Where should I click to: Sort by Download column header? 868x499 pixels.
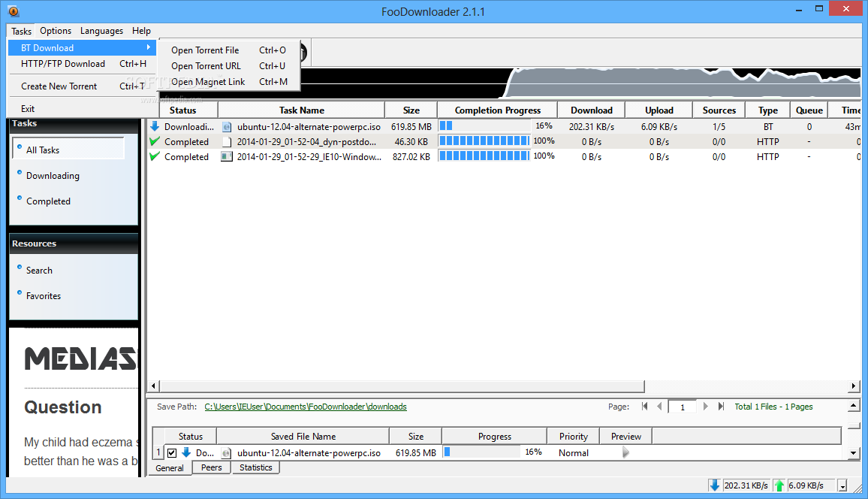(x=592, y=110)
